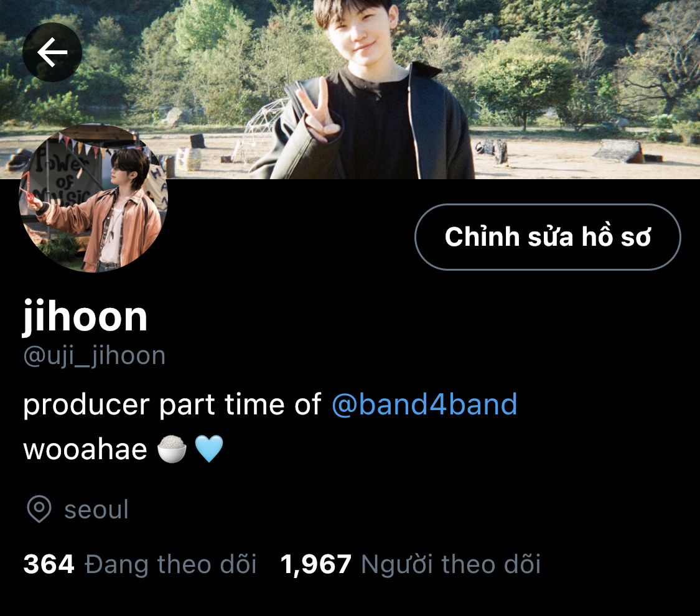
Task: Click the Người theo dõi label
Action: pos(451,564)
